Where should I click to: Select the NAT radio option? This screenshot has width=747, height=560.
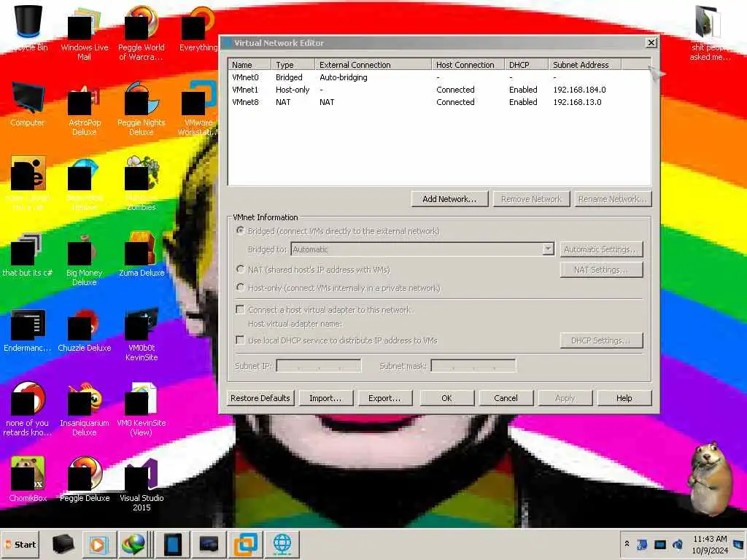(241, 269)
